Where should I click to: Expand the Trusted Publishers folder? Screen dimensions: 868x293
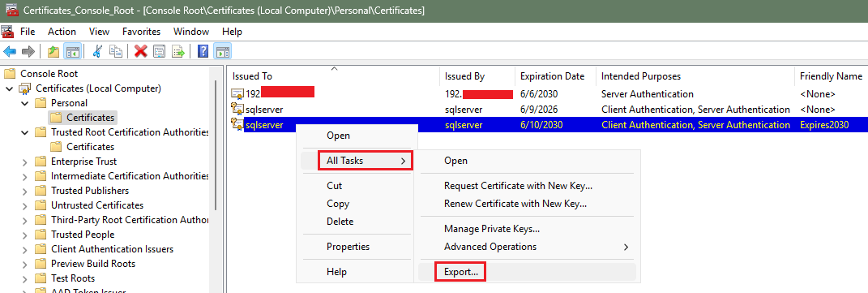tap(24, 191)
